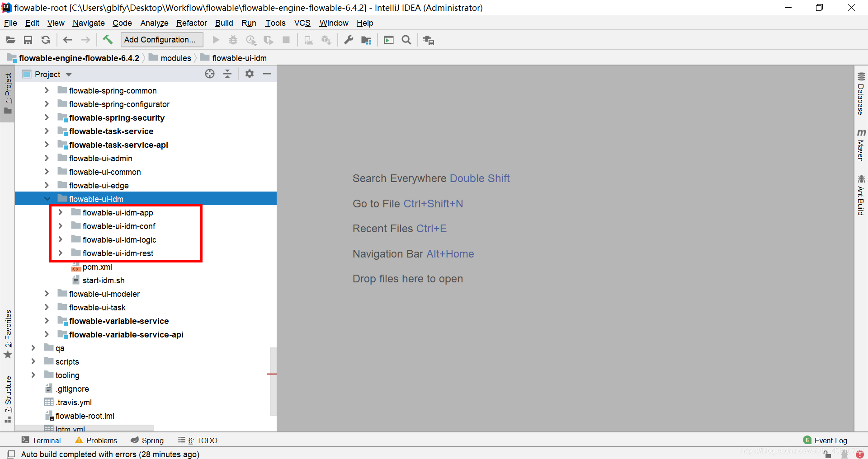Image resolution: width=868 pixels, height=459 pixels.
Task: Build project with the hammer icon
Action: (x=108, y=40)
